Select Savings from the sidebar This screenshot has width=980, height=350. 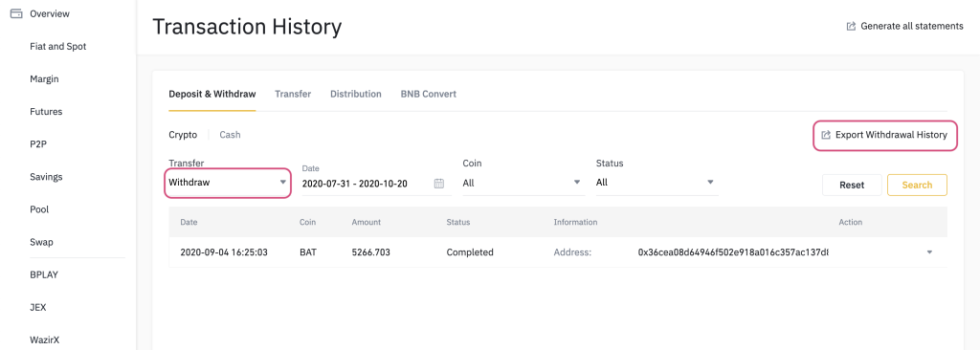(46, 176)
